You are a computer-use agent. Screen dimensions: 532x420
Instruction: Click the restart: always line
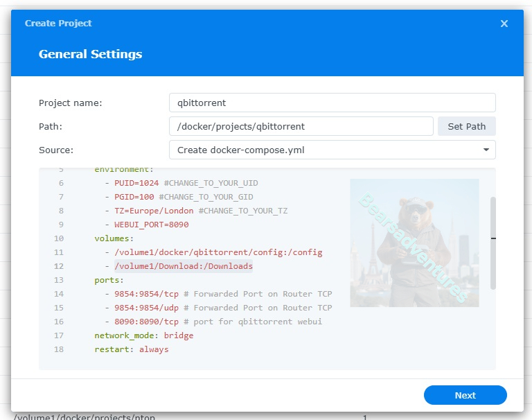(x=131, y=349)
